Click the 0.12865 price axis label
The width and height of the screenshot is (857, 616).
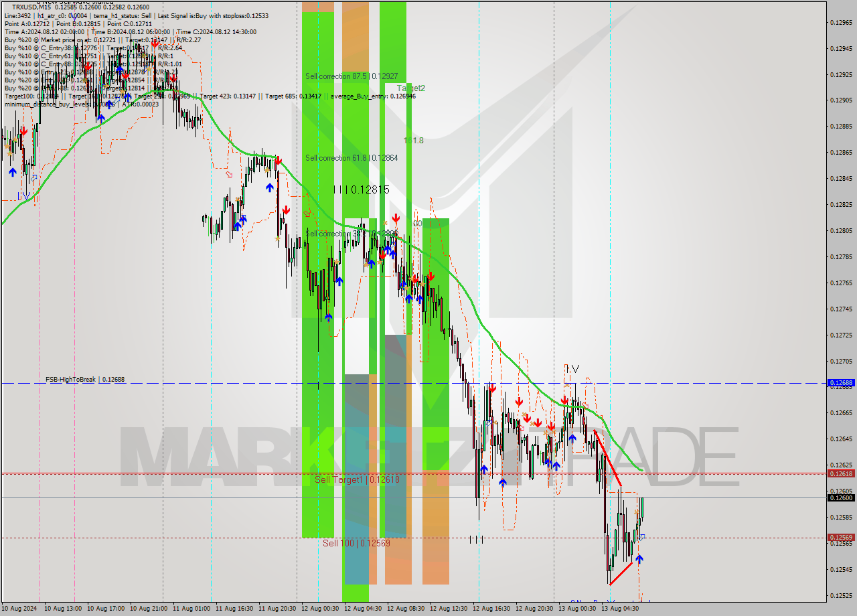pos(841,153)
